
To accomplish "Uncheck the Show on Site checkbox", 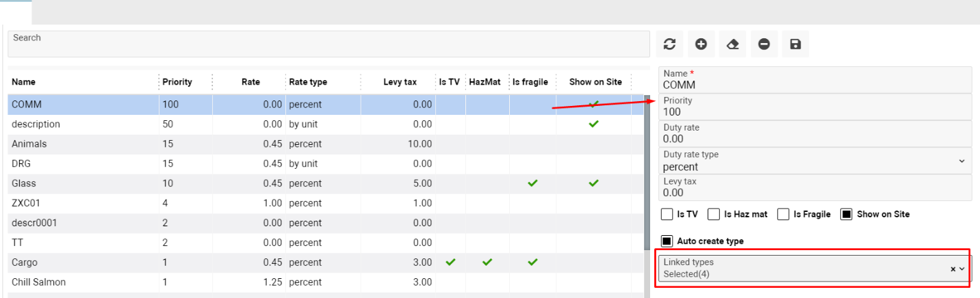I will point(847,215).
